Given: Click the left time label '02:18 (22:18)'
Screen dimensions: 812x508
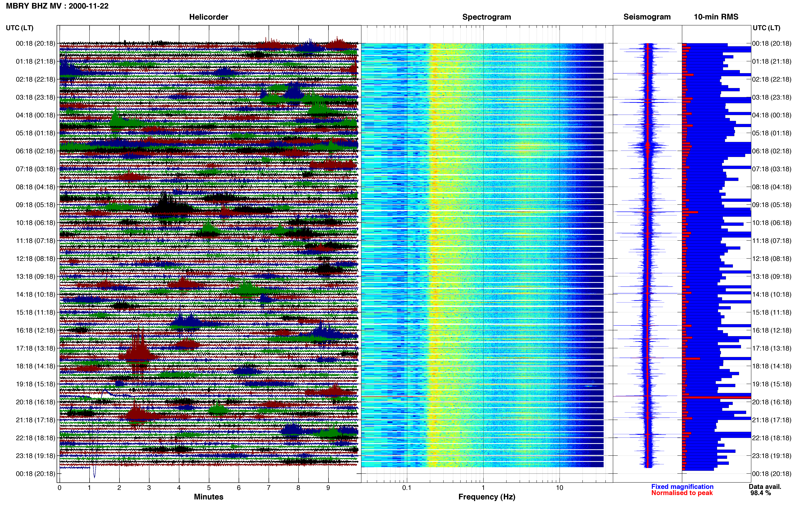Looking at the screenshot, I should (35, 79).
